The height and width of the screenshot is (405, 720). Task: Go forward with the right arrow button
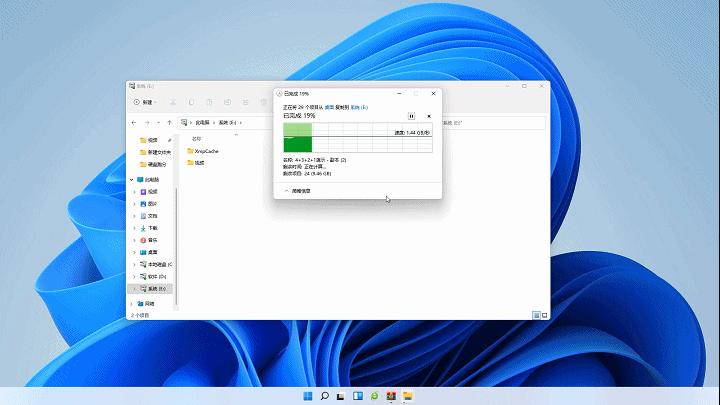tap(147, 123)
